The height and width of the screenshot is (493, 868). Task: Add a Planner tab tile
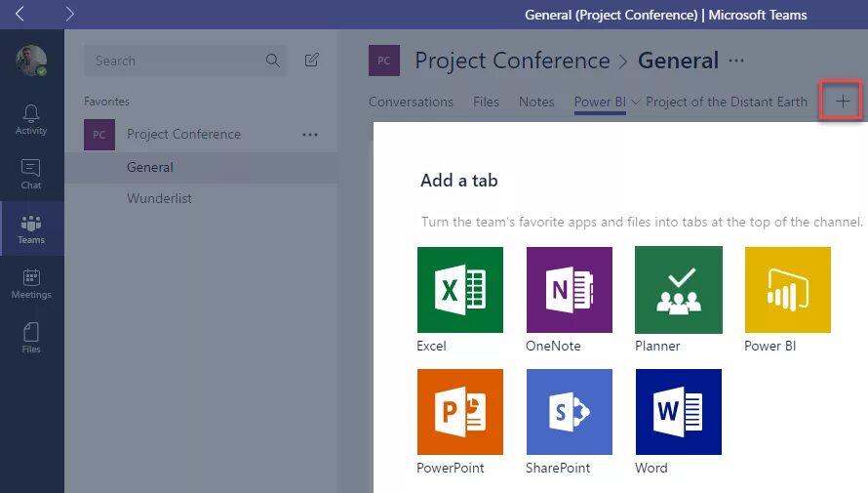679,290
